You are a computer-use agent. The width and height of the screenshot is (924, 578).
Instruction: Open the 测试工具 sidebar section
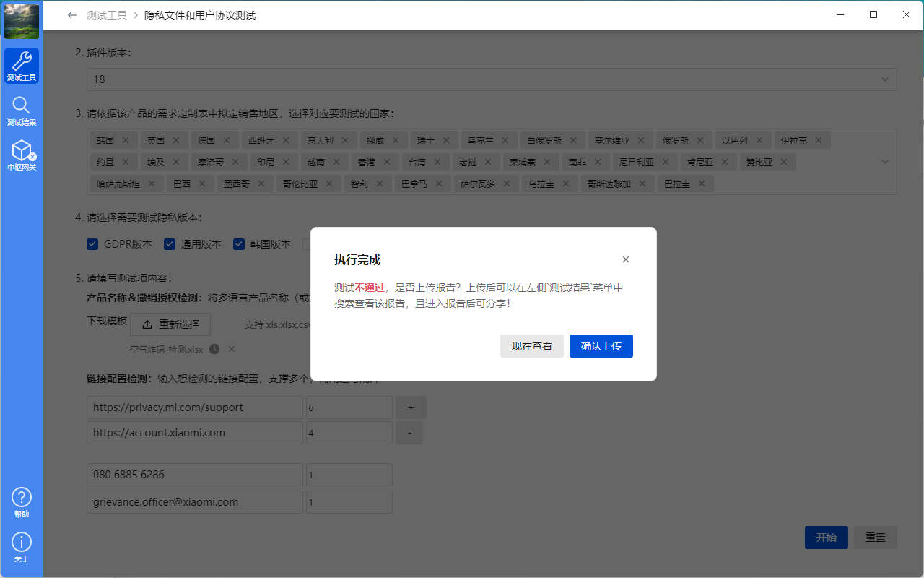tap(22, 66)
